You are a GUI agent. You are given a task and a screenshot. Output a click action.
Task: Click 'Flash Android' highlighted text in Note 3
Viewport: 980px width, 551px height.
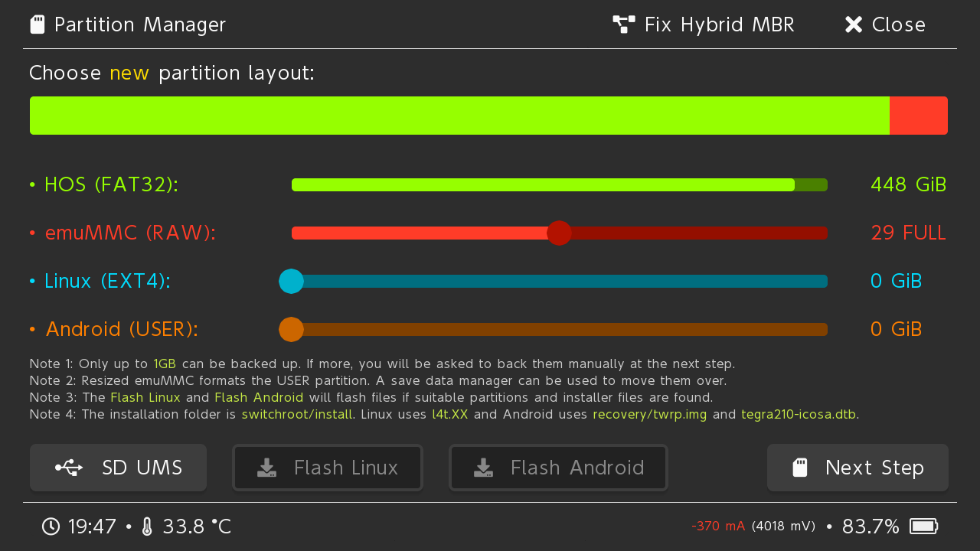point(259,398)
